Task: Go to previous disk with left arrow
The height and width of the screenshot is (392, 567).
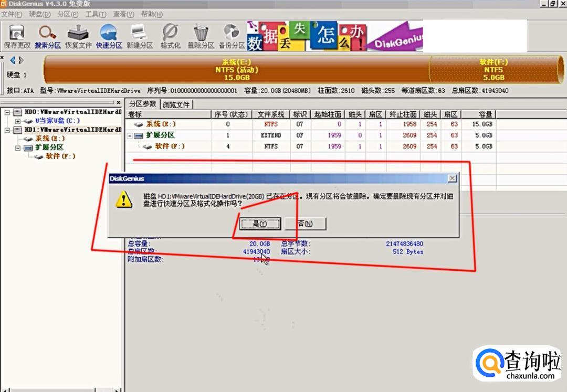Action: point(13,60)
